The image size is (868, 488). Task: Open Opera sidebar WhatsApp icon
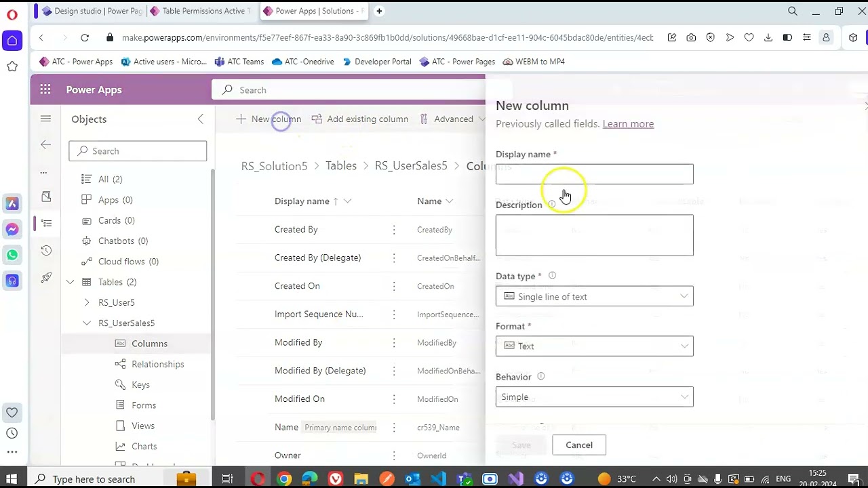(x=12, y=255)
